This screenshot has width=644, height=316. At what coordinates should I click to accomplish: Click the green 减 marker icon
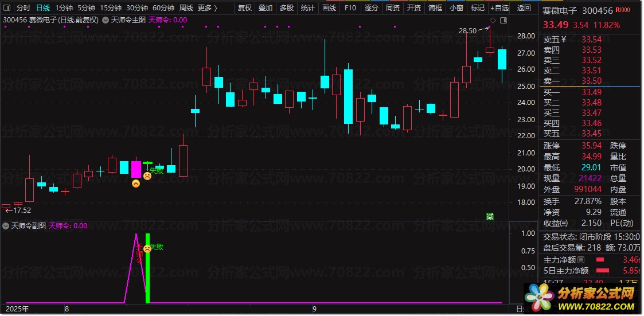point(490,217)
